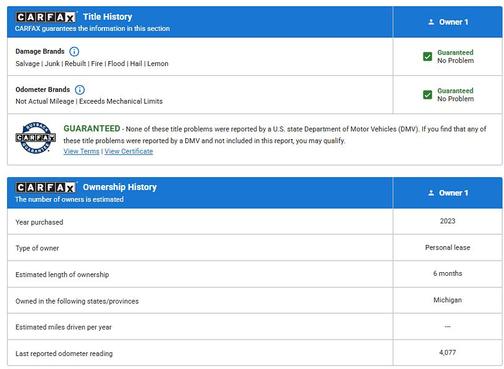Click the CARFAX logo in Title History header
Image resolution: width=504 pixels, height=369 pixels.
[x=46, y=17]
